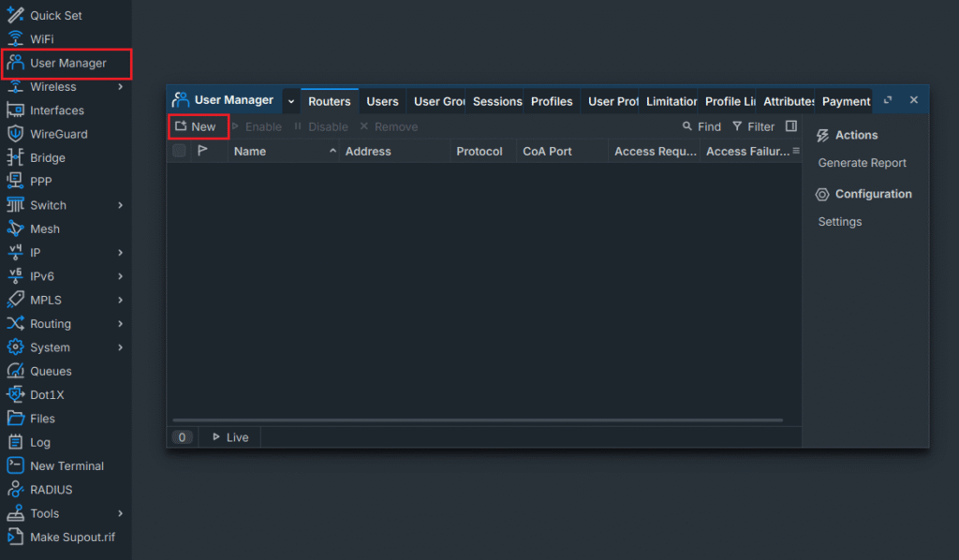The image size is (959, 560).
Task: Open the Mesh sidebar icon
Action: tap(15, 228)
